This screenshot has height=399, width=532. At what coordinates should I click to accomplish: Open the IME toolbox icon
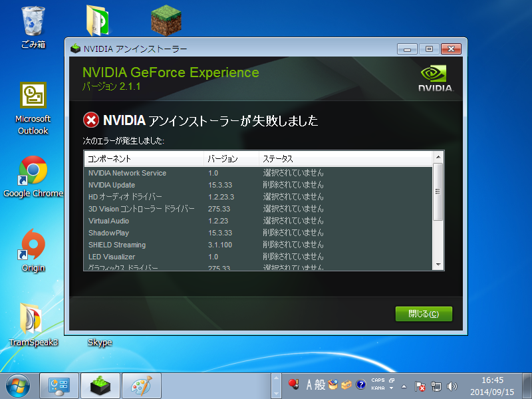point(346,384)
